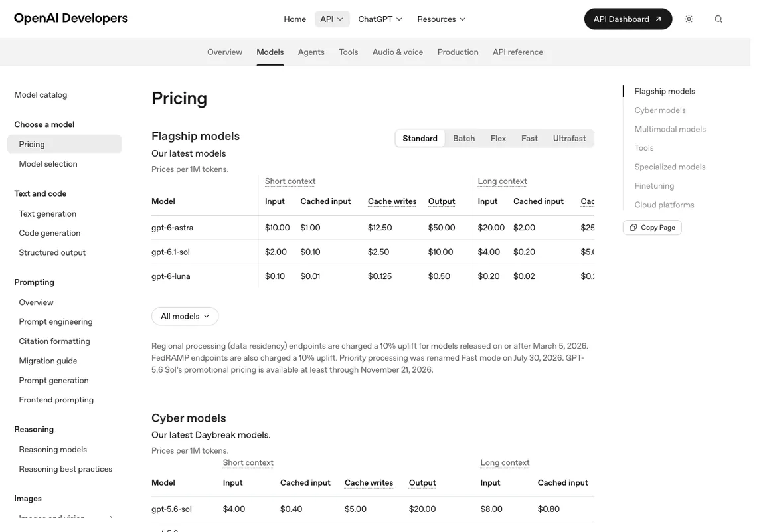Click the Copy Page button

(652, 227)
